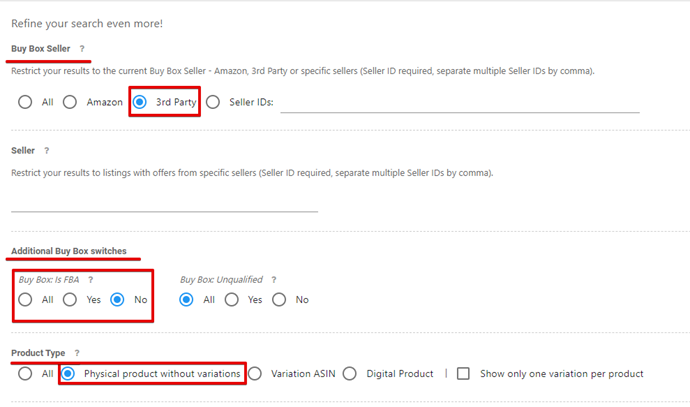
Task: Click the help icon beside Product Type
Action: coord(76,353)
